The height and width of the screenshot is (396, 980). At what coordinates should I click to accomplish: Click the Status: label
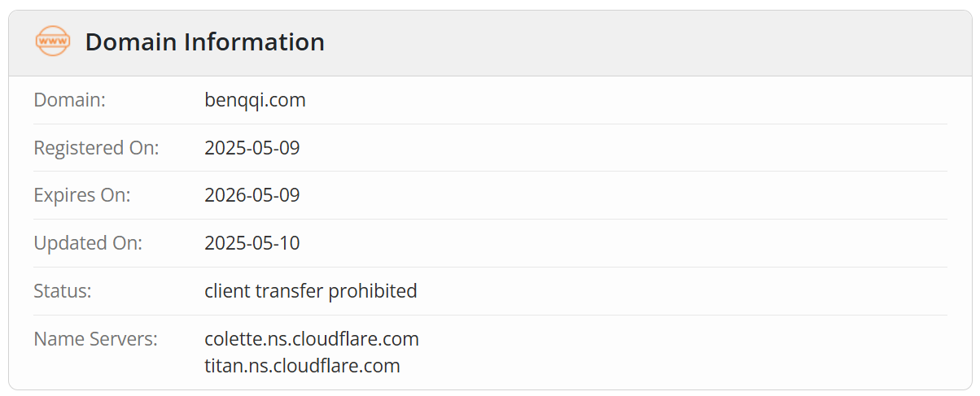(x=62, y=291)
